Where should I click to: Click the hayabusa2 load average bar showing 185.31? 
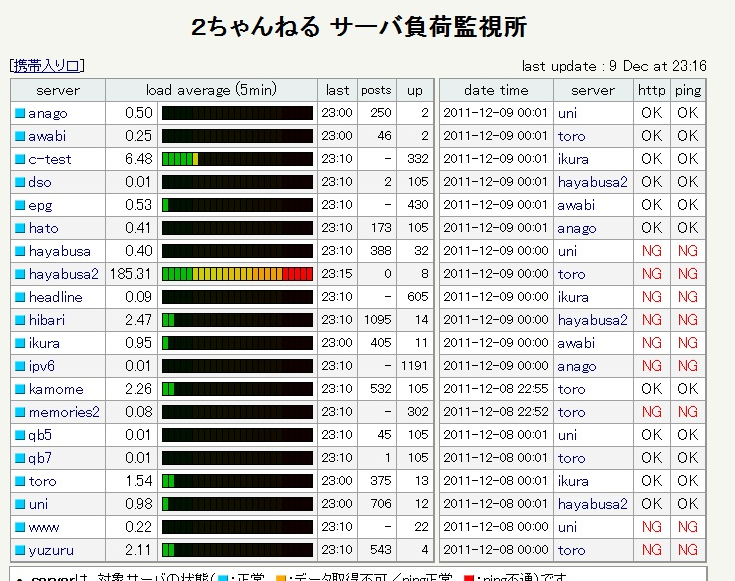[237, 274]
